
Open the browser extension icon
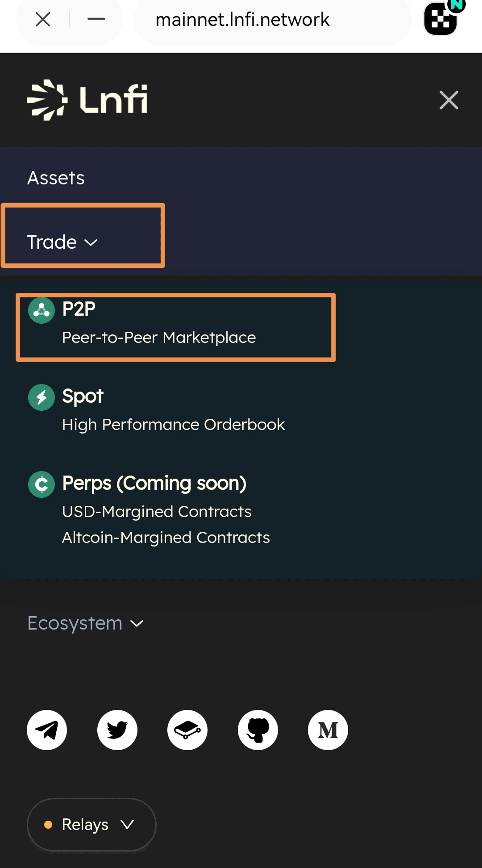pyautogui.click(x=441, y=19)
